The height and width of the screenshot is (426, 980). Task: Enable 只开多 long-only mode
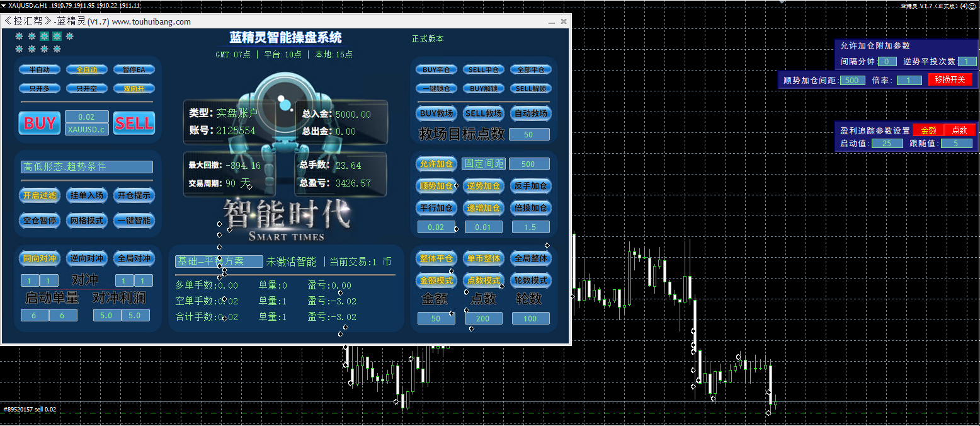click(39, 88)
